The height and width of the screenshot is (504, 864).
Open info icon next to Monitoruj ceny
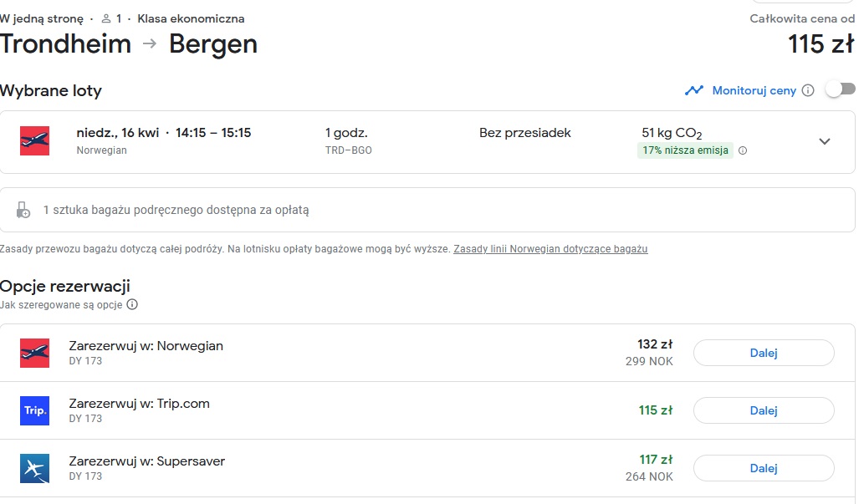(x=808, y=90)
